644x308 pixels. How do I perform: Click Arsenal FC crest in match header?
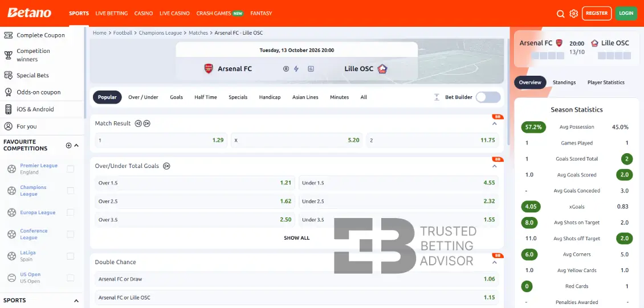[209, 68]
